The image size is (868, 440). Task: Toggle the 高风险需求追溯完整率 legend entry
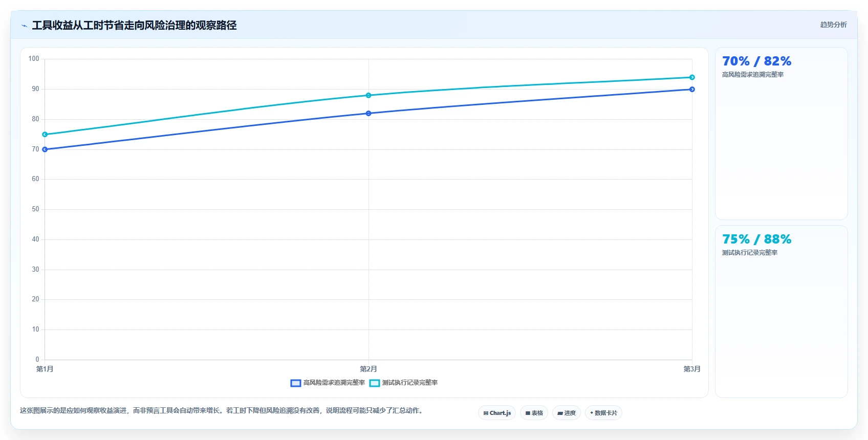(328, 383)
